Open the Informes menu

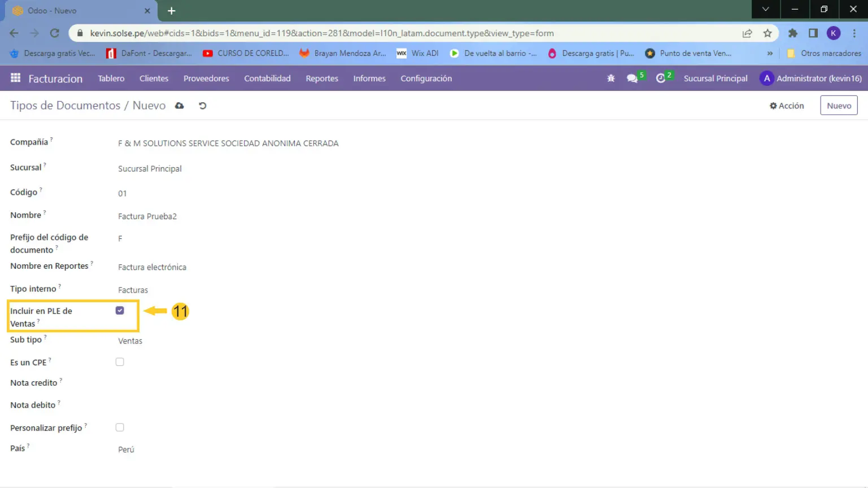point(369,79)
